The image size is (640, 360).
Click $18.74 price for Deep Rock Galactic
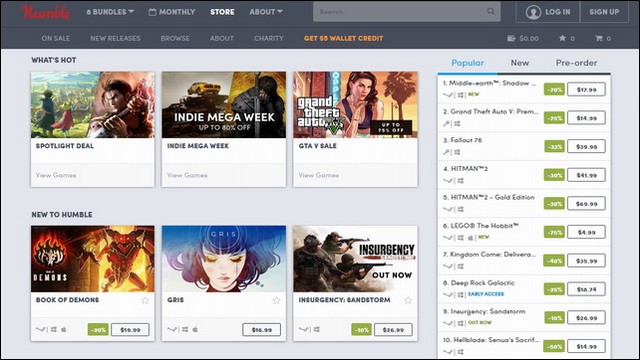point(586,289)
